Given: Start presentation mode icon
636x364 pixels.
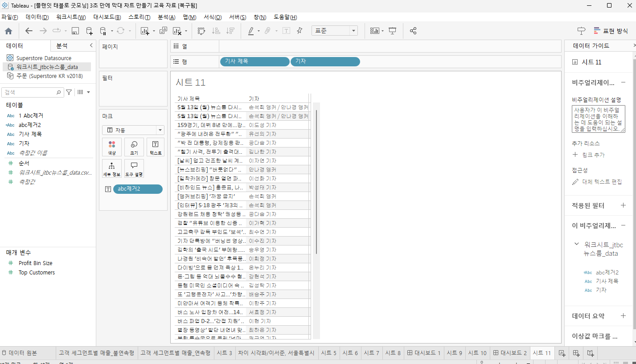Looking at the screenshot, I should tap(393, 31).
